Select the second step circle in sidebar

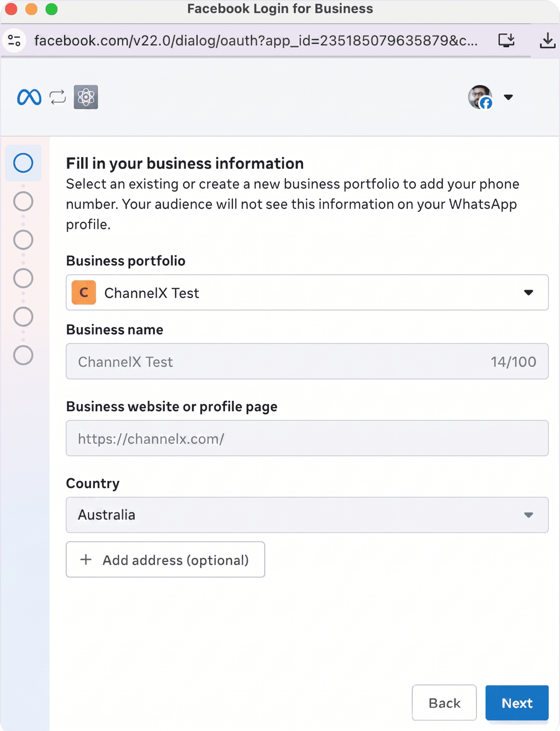23,201
